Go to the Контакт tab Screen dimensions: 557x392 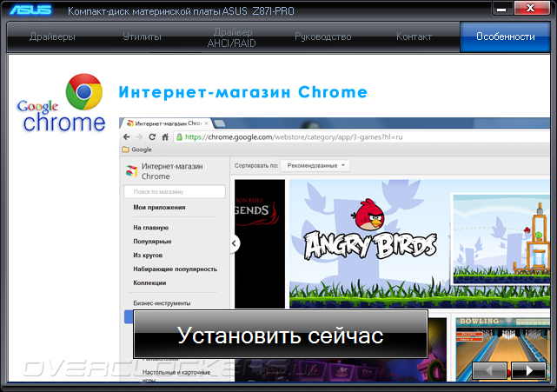[414, 37]
